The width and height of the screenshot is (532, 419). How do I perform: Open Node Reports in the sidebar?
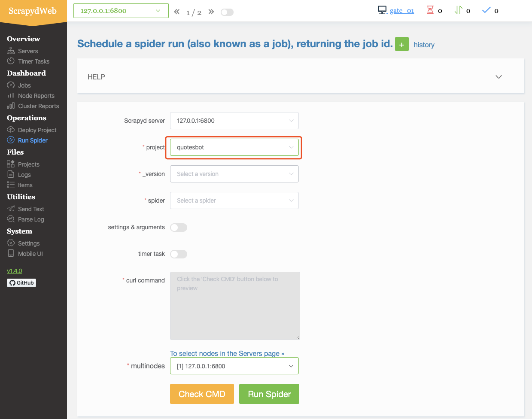[x=36, y=96]
